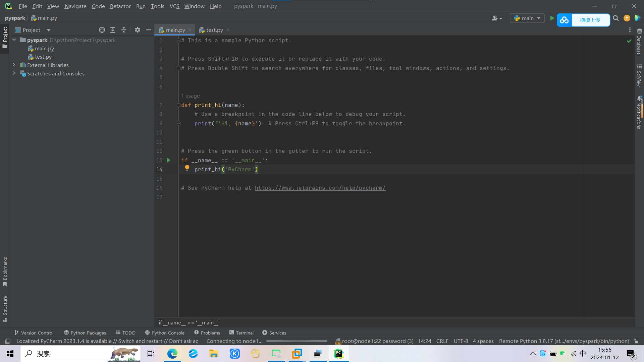Click Collapse All icon in Project panel
The height and width of the screenshot is (362, 644).
pyautogui.click(x=124, y=30)
